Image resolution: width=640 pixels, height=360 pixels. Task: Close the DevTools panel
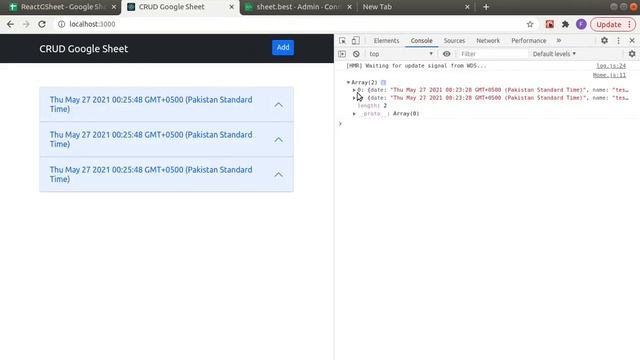pos(632,40)
